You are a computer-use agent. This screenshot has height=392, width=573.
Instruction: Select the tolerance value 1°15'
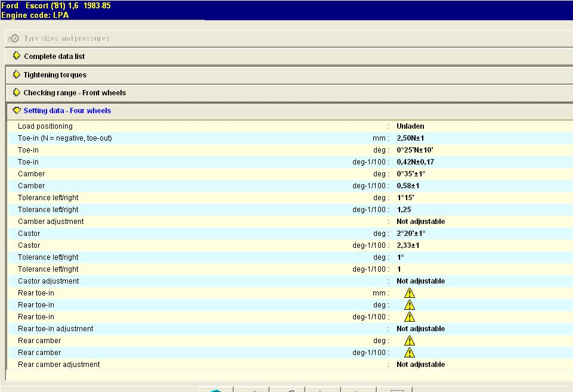click(x=405, y=198)
